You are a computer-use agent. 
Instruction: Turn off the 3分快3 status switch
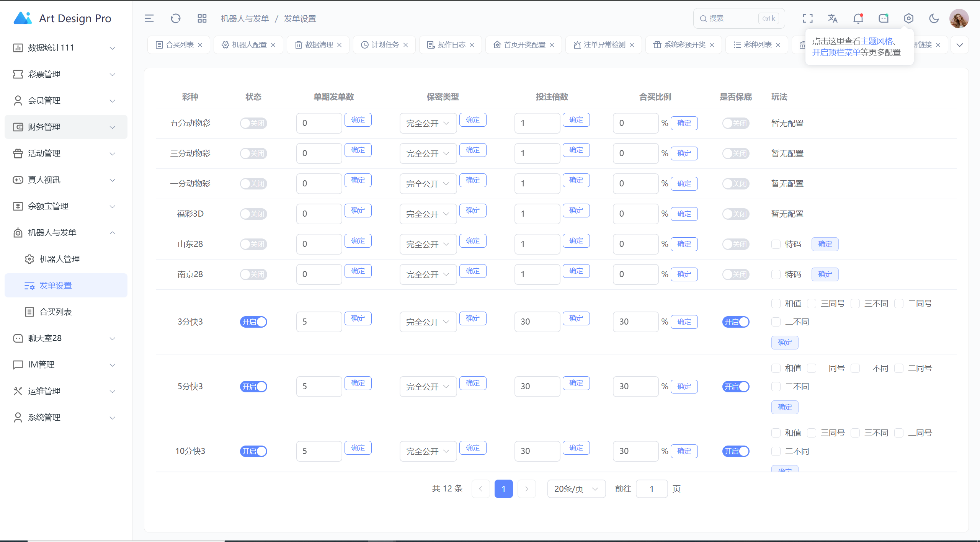point(253,322)
